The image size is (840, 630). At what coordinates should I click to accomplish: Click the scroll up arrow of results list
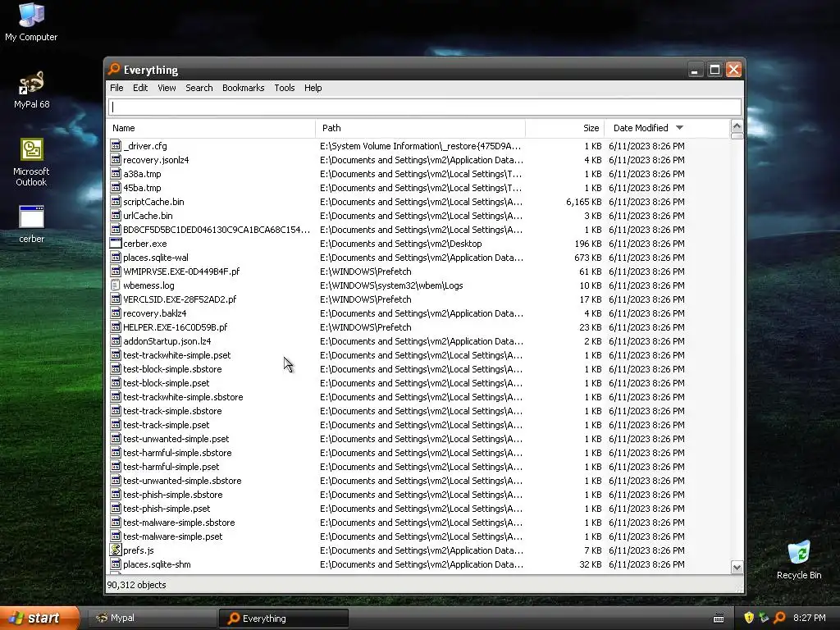point(737,126)
